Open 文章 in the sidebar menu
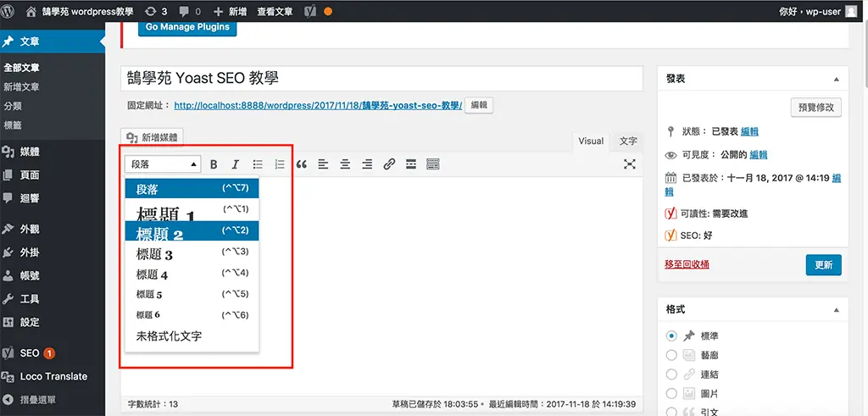 53,42
